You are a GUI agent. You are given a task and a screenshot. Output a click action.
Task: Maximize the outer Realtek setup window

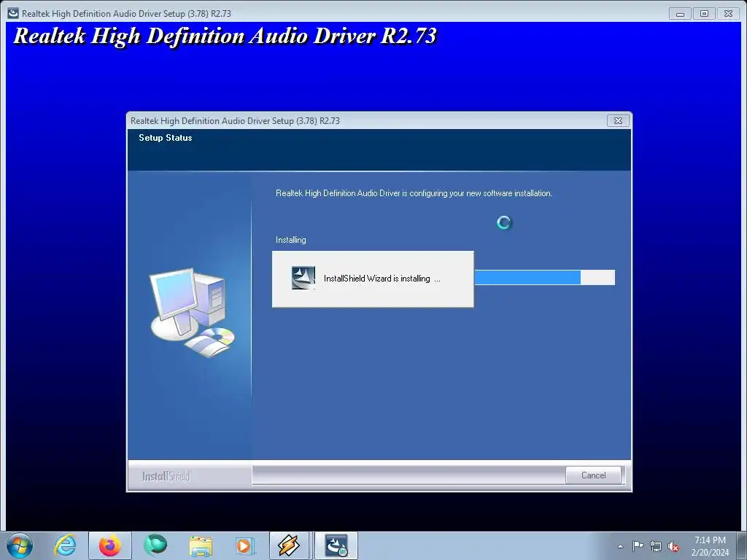(704, 14)
